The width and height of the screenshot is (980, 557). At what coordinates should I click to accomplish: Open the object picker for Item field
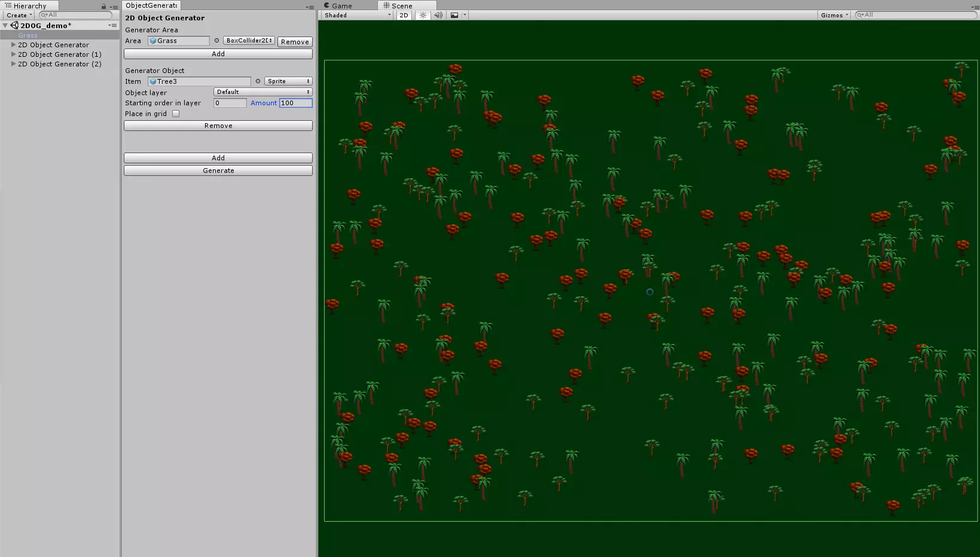click(x=258, y=81)
